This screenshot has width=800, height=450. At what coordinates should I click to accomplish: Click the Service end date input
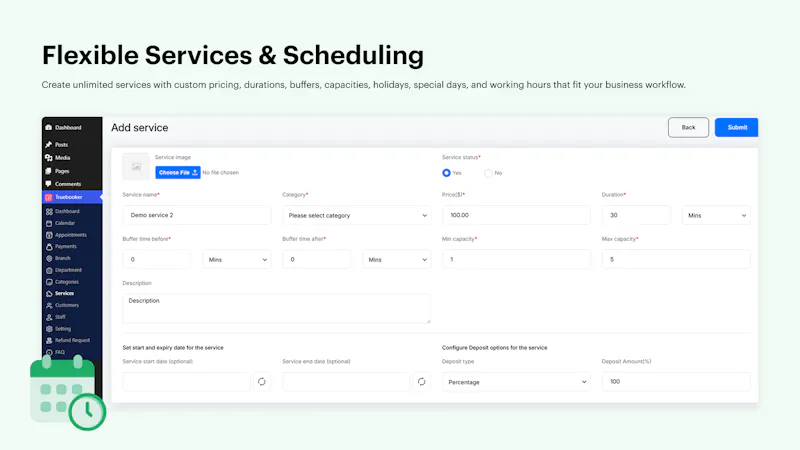(x=346, y=382)
